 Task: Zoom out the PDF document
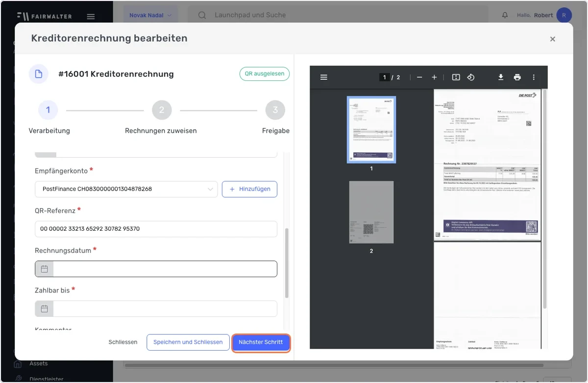(419, 77)
